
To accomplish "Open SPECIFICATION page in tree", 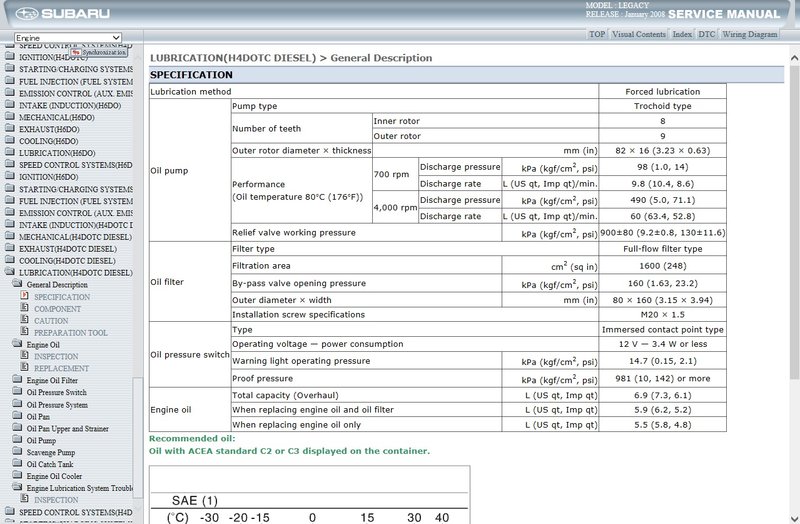I will (62, 297).
